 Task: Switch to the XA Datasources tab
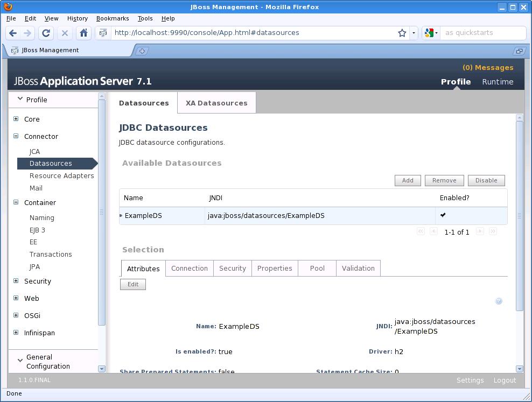[x=216, y=103]
